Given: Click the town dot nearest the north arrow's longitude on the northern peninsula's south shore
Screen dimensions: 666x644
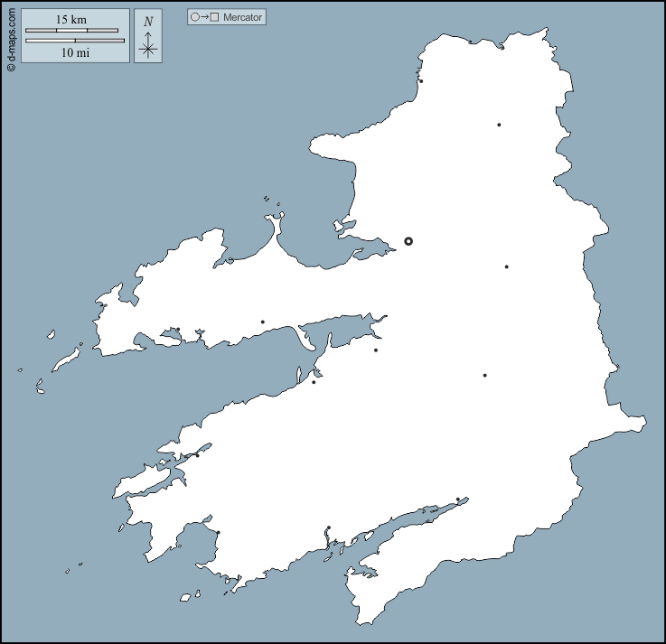Looking at the screenshot, I should pyautogui.click(x=178, y=330).
